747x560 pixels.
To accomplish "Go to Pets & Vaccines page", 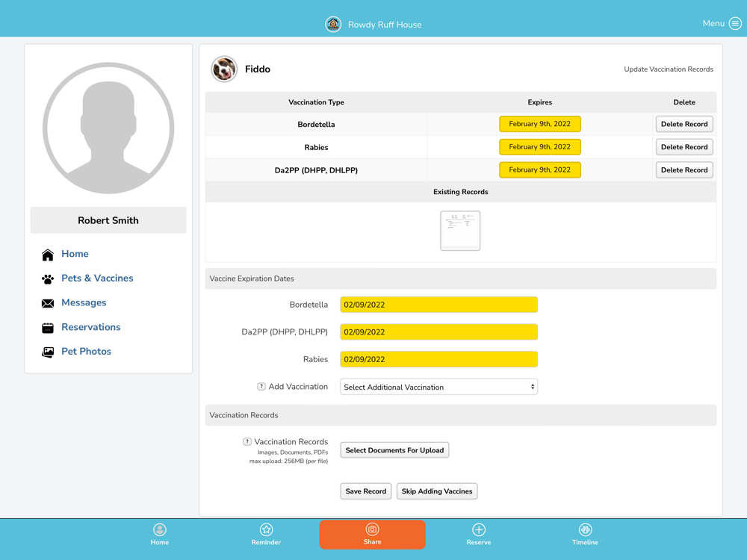I will click(97, 278).
